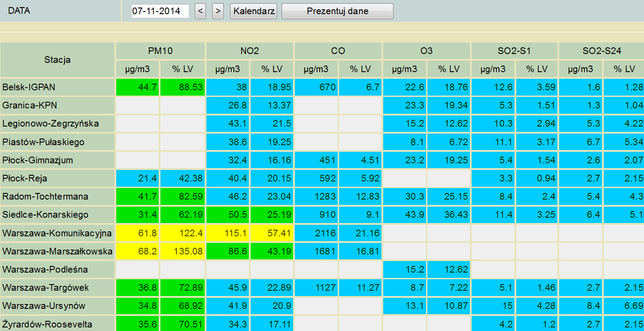Click Płock-Gimnazjum CO value 451
This screenshot has width=644, height=331.
316,160
